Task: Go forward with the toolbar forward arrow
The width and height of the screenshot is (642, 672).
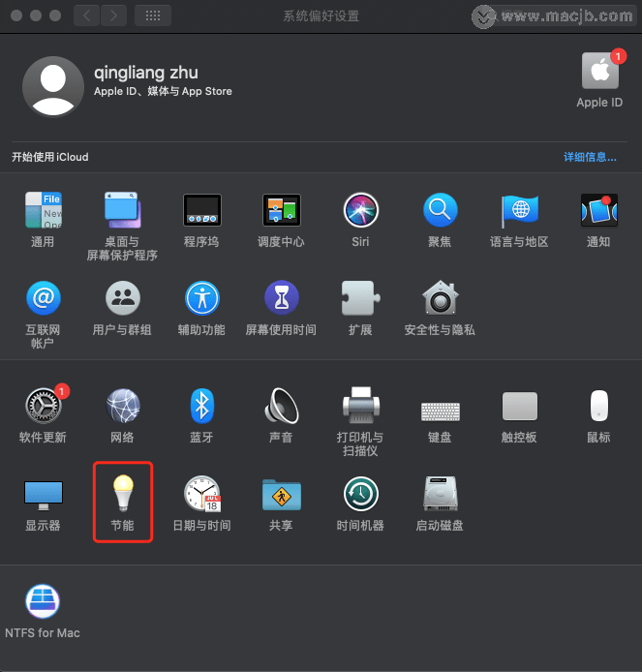Action: pyautogui.click(x=113, y=15)
